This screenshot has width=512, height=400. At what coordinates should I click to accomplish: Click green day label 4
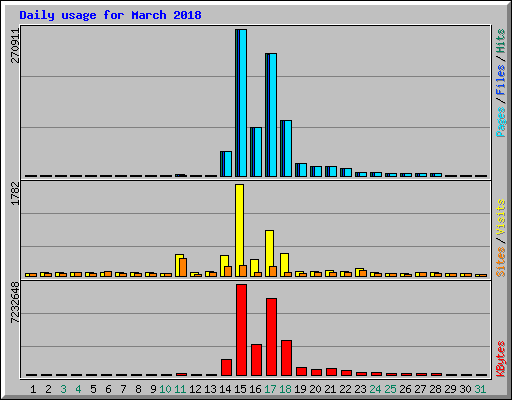(78, 389)
